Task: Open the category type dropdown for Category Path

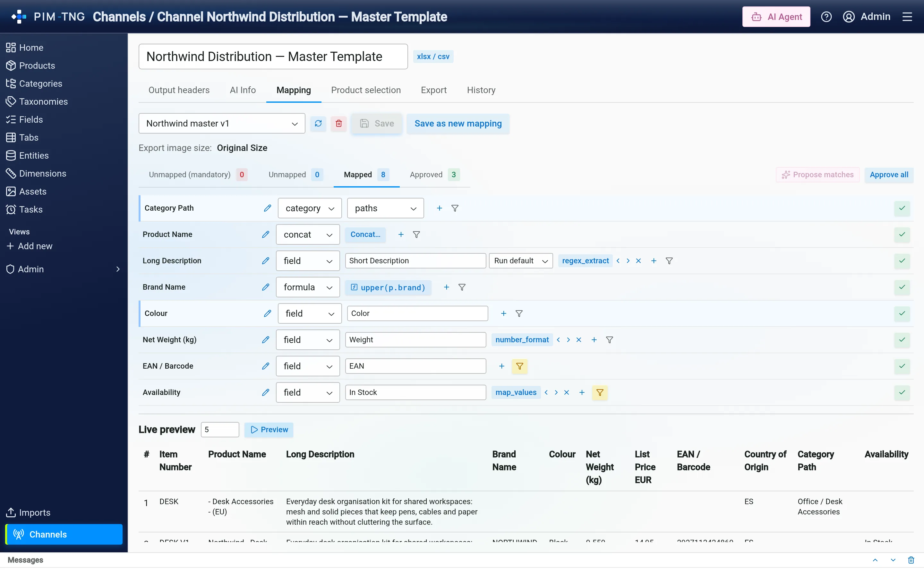Action: [x=310, y=208]
